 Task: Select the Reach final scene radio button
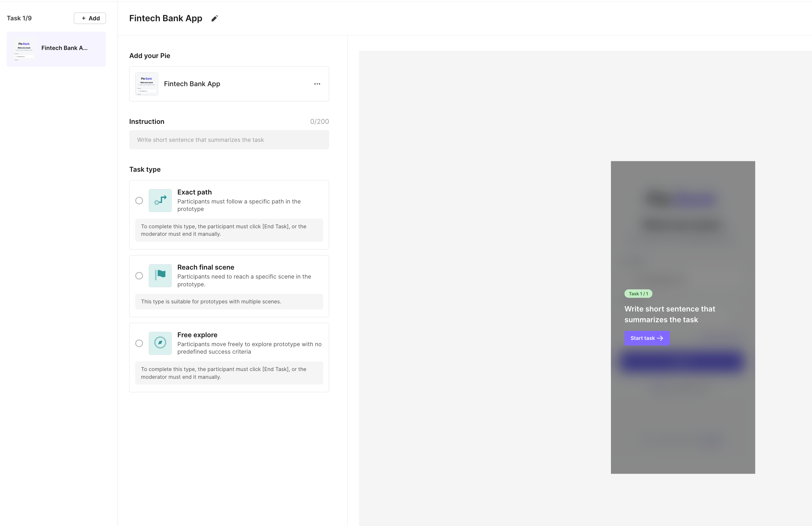coord(139,276)
